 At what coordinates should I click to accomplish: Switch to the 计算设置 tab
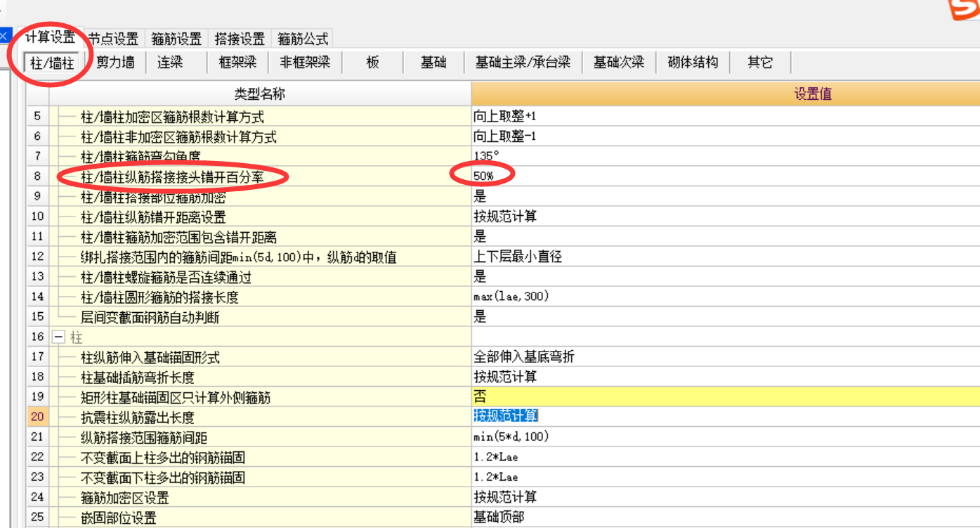50,37
